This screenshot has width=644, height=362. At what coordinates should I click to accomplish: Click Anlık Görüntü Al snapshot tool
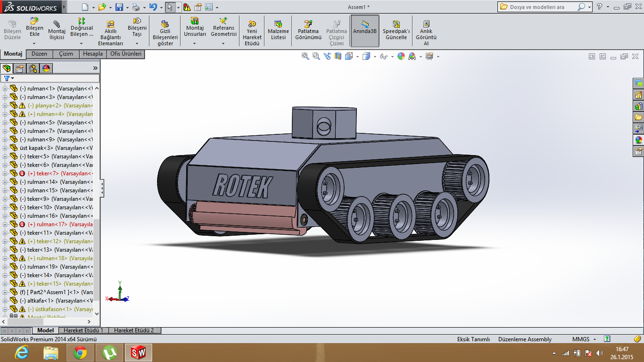tap(426, 33)
